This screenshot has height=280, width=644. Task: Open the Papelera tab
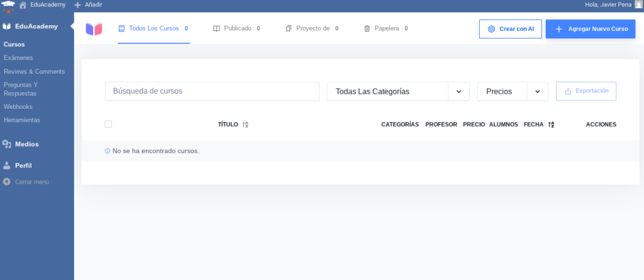tap(386, 29)
